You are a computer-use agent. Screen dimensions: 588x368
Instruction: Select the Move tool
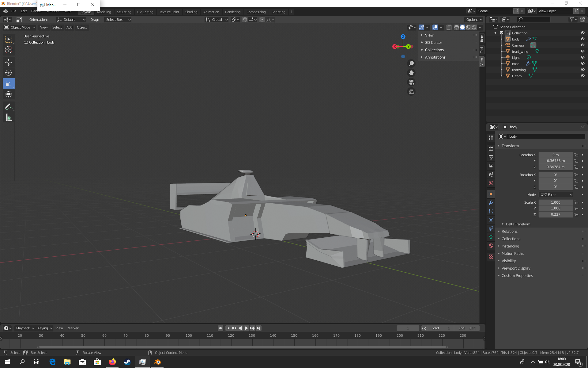pyautogui.click(x=9, y=62)
